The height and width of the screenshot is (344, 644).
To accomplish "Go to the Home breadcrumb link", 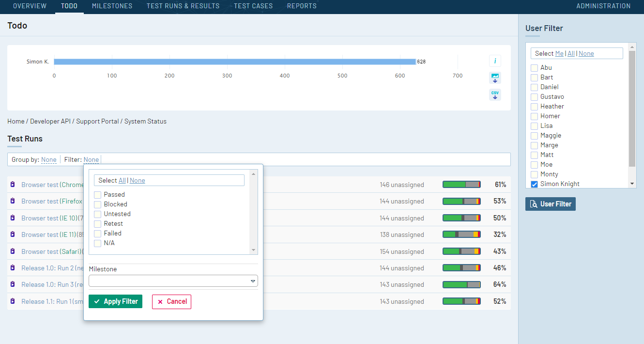I will [15, 121].
